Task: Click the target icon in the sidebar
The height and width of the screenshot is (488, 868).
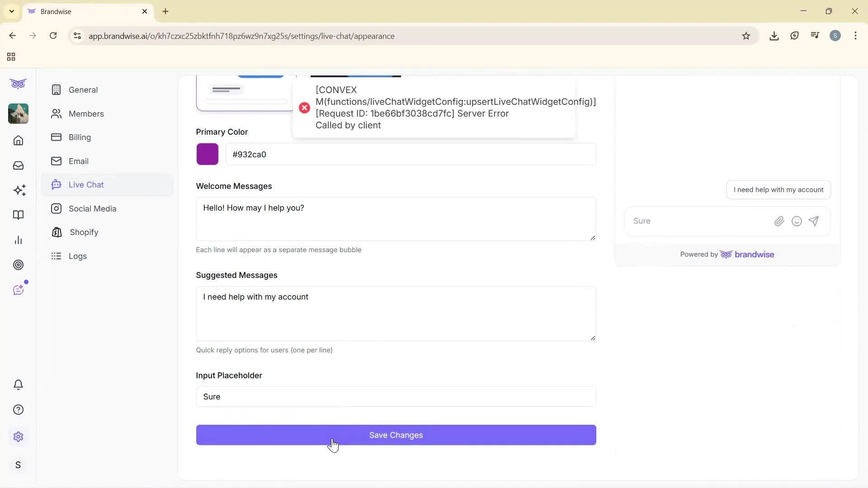Action: [x=18, y=265]
